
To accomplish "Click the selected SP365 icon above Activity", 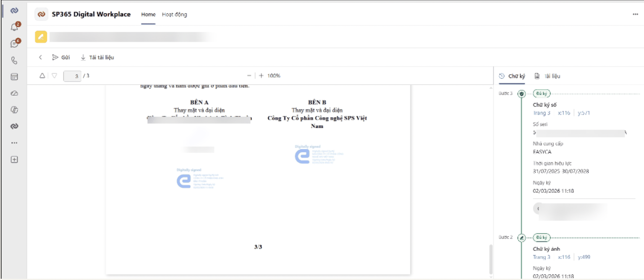I will [14, 11].
